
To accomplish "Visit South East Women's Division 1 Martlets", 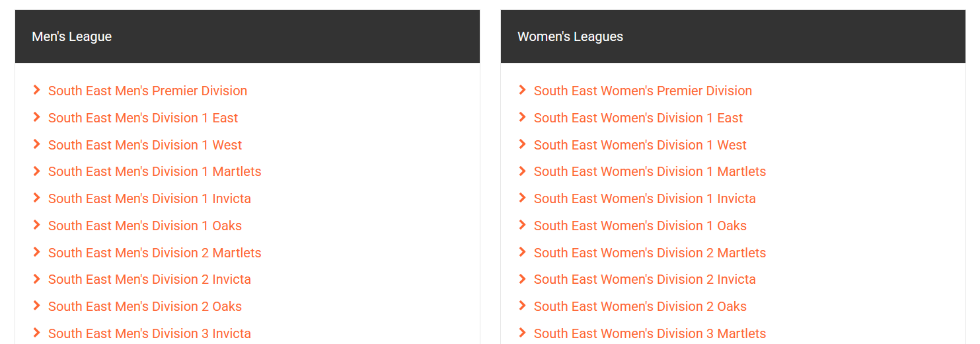I will tap(650, 171).
